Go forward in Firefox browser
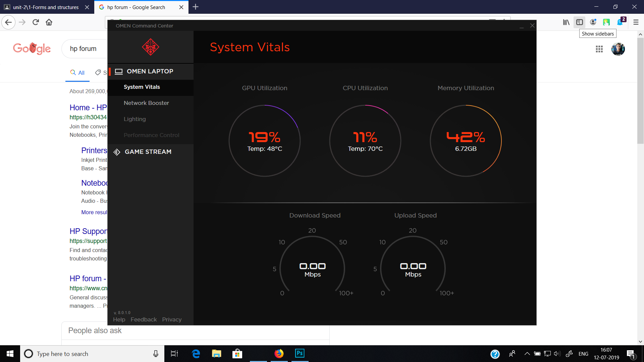The image size is (644, 362). pyautogui.click(x=22, y=22)
